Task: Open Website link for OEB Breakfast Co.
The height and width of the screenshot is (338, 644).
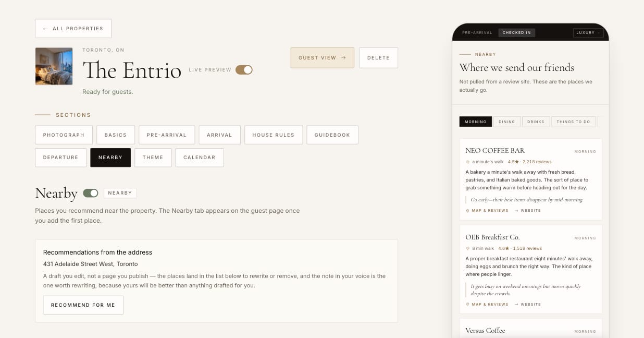Action: coord(527,304)
